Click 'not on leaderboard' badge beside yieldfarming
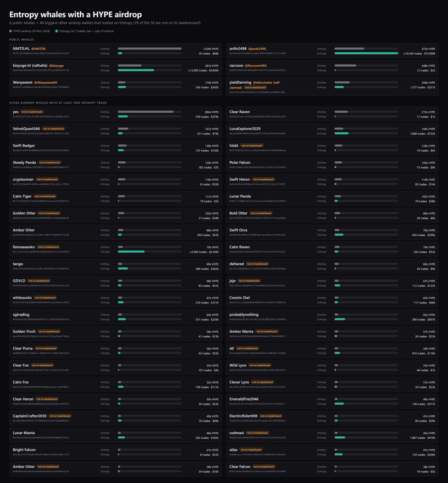448x483 pixels. click(255, 87)
